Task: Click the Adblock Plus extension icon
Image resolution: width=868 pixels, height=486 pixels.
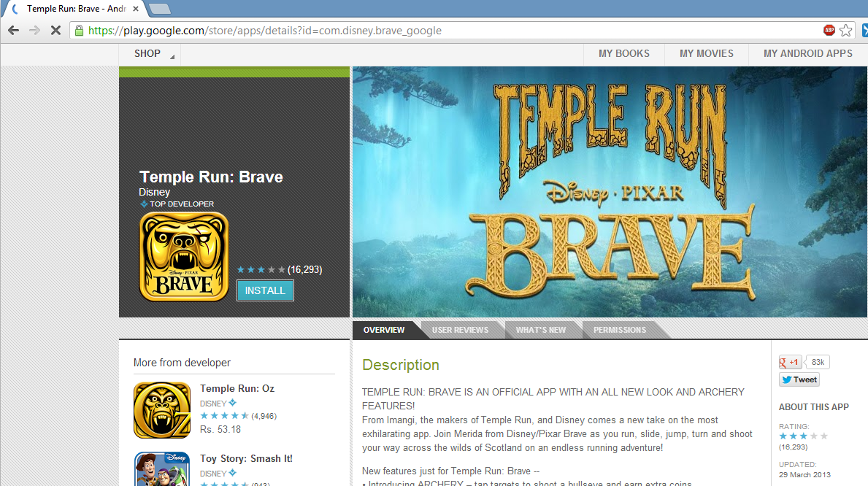Action: (829, 31)
